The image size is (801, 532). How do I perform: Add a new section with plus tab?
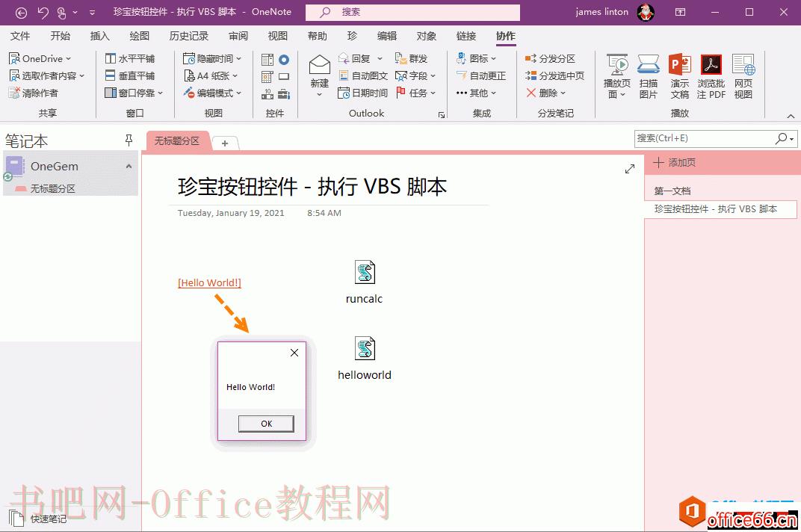(x=225, y=143)
